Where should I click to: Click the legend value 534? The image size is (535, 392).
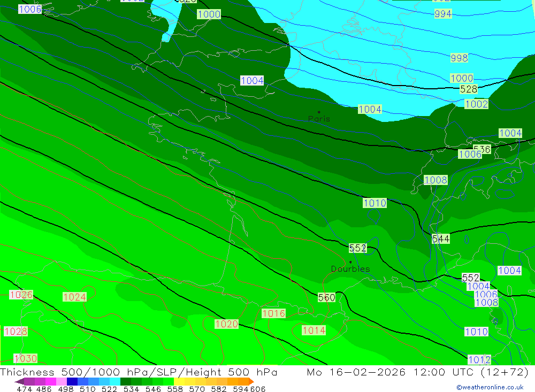(132, 389)
